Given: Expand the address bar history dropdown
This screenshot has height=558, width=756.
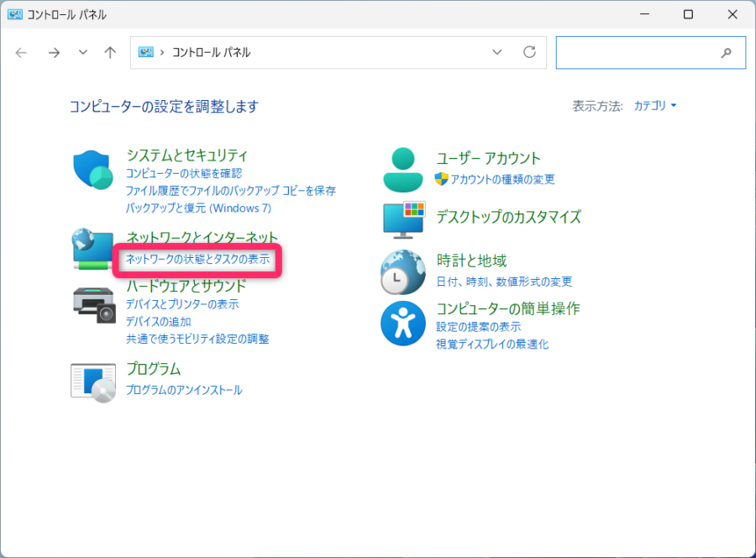Looking at the screenshot, I should (x=497, y=52).
